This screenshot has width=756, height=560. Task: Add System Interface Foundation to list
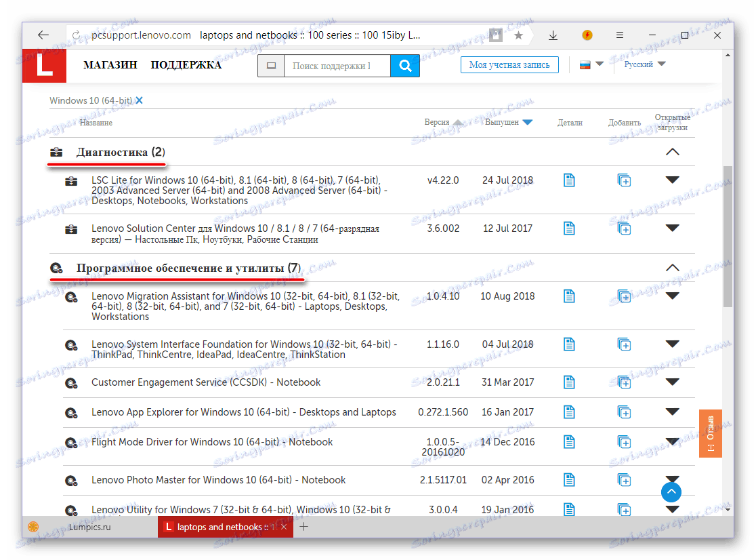(x=624, y=344)
